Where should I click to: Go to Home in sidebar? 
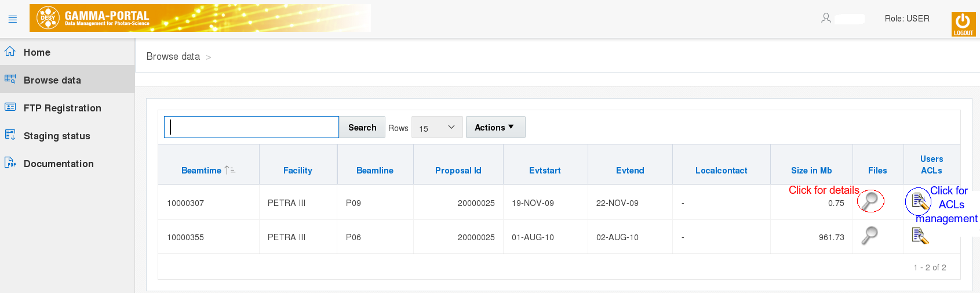point(37,52)
